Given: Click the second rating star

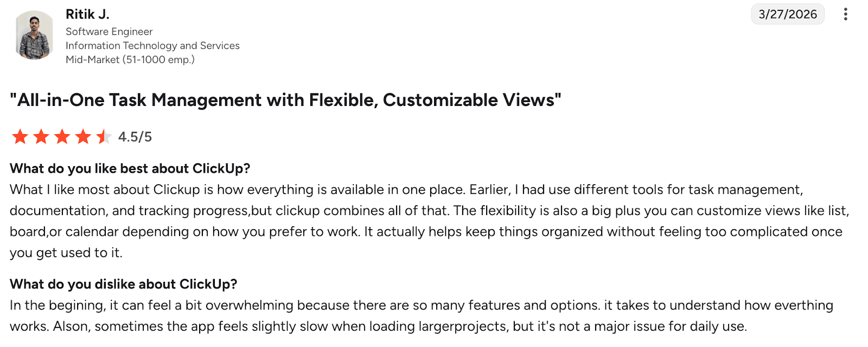Looking at the screenshot, I should click(x=41, y=136).
